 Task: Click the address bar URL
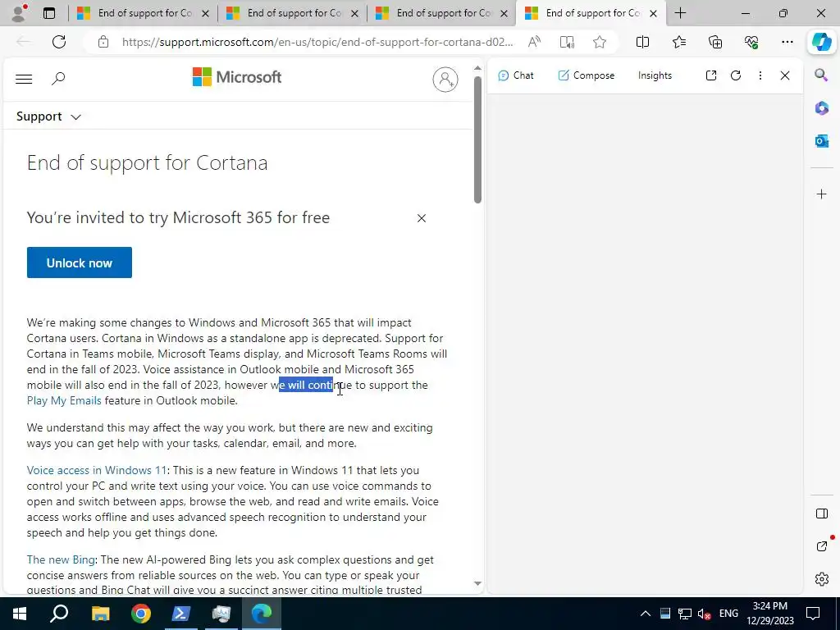click(317, 42)
